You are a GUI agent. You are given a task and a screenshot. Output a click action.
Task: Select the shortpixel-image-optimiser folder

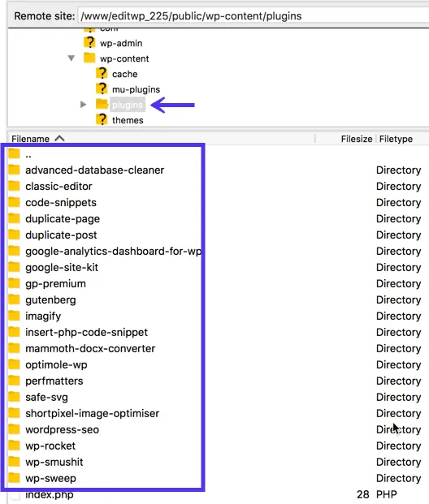pyautogui.click(x=92, y=414)
